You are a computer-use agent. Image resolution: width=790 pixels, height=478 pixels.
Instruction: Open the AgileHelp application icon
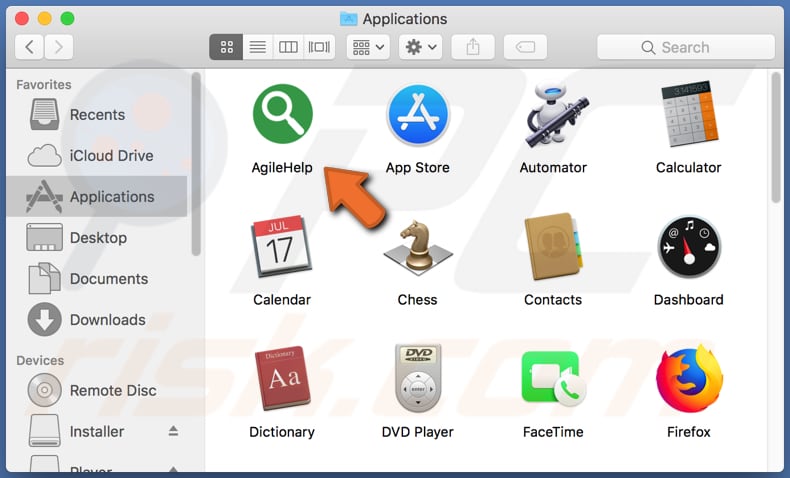pyautogui.click(x=283, y=114)
